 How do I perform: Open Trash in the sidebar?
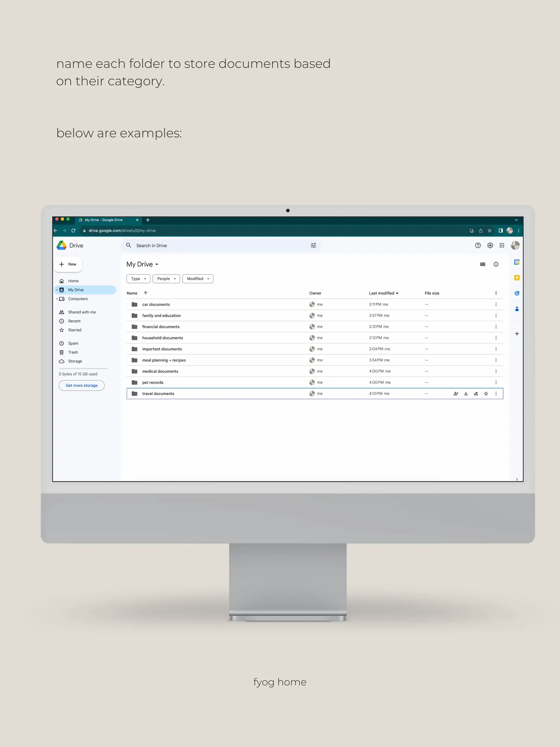coord(73,352)
